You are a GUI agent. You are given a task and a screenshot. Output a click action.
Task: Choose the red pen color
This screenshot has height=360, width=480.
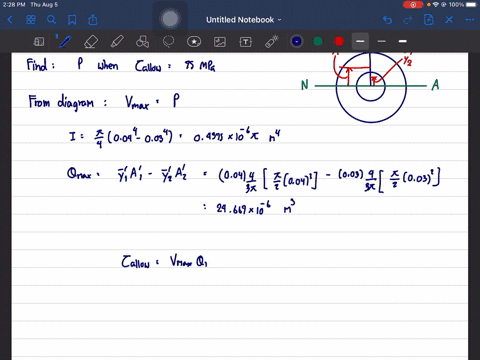339,41
